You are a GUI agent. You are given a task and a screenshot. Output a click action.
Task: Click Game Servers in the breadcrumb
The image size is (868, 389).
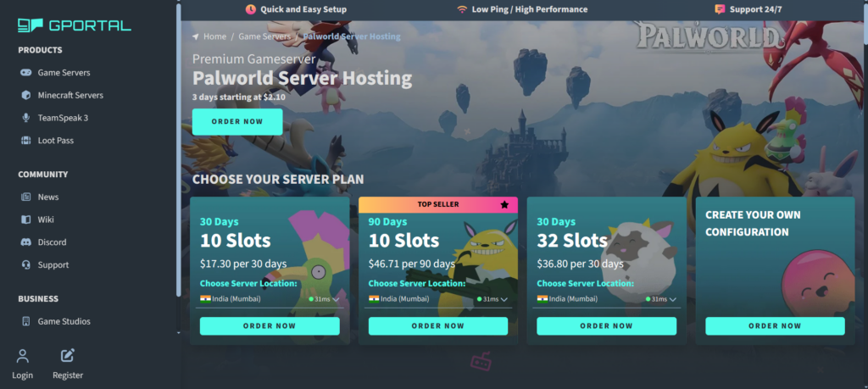(x=264, y=36)
